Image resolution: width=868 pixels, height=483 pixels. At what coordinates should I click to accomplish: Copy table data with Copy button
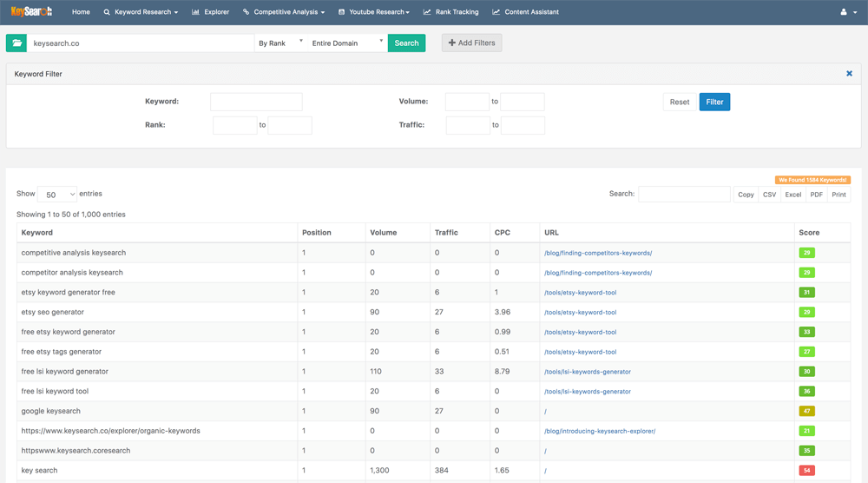746,195
